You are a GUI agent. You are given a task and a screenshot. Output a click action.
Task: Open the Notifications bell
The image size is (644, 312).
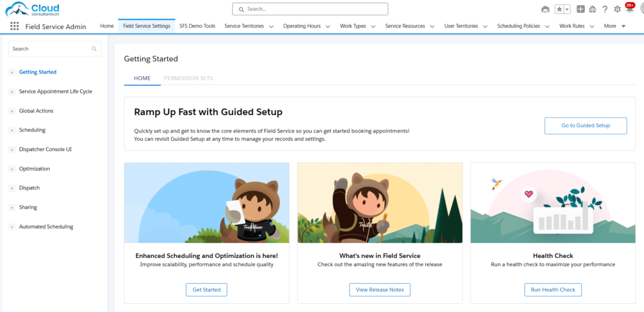point(629,9)
